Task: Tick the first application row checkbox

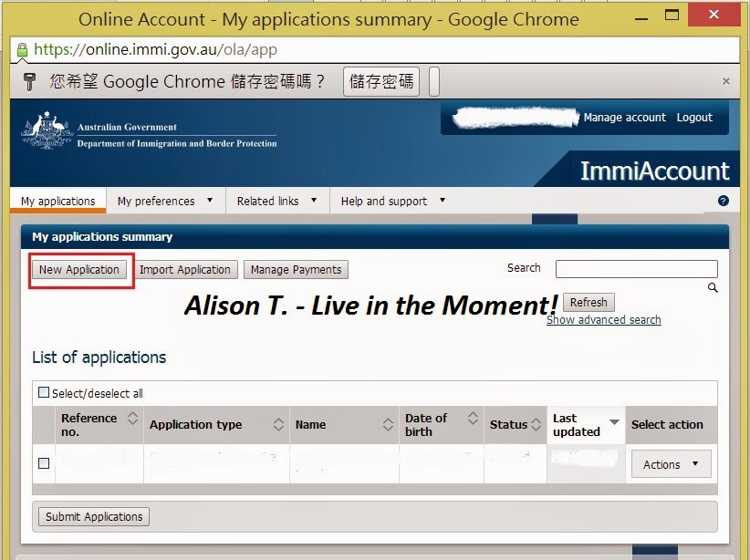Action: (x=44, y=463)
